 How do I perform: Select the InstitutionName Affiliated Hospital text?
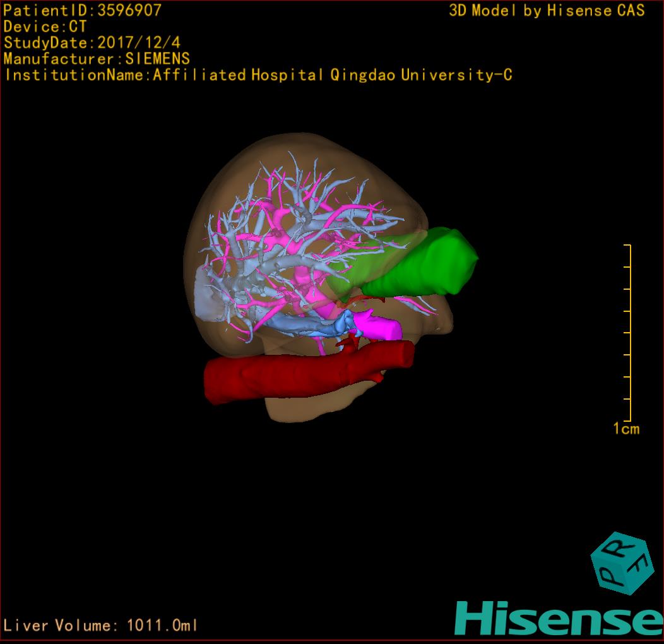(x=258, y=75)
